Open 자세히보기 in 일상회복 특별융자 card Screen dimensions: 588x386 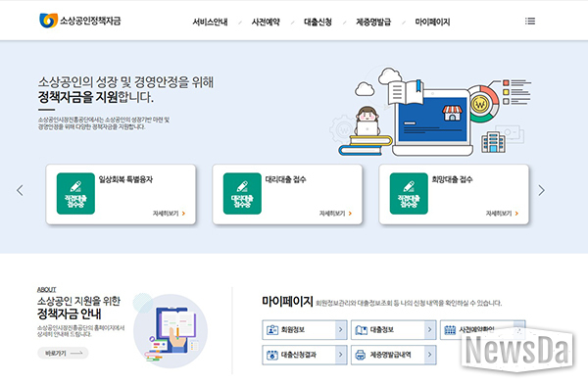click(169, 214)
